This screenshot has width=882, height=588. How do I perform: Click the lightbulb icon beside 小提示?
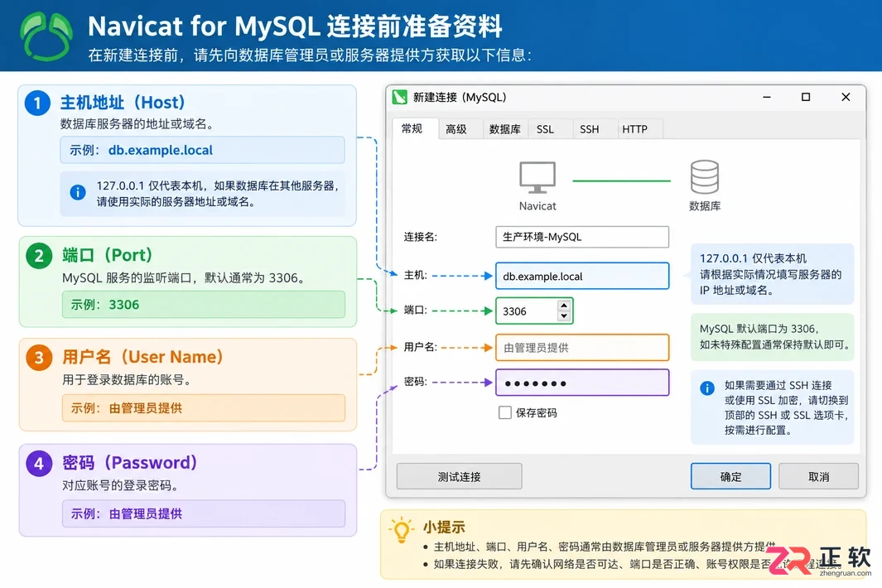tap(402, 529)
